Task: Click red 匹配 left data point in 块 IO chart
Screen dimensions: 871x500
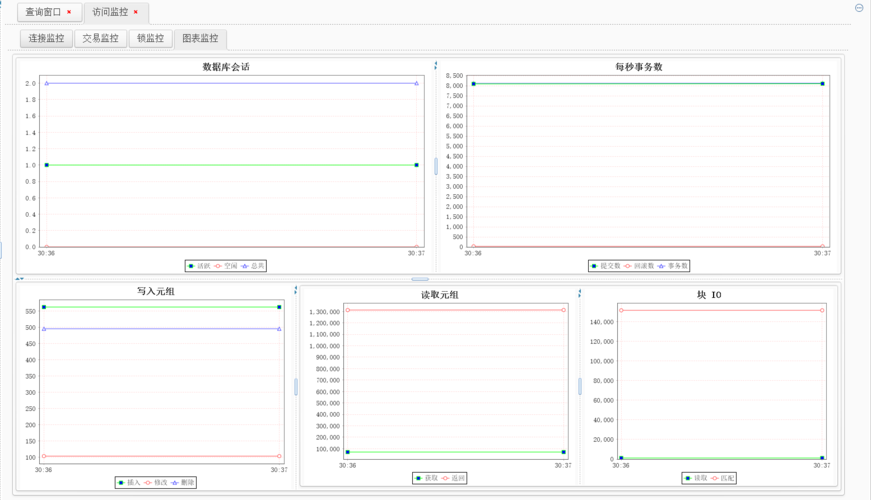Action: [621, 310]
